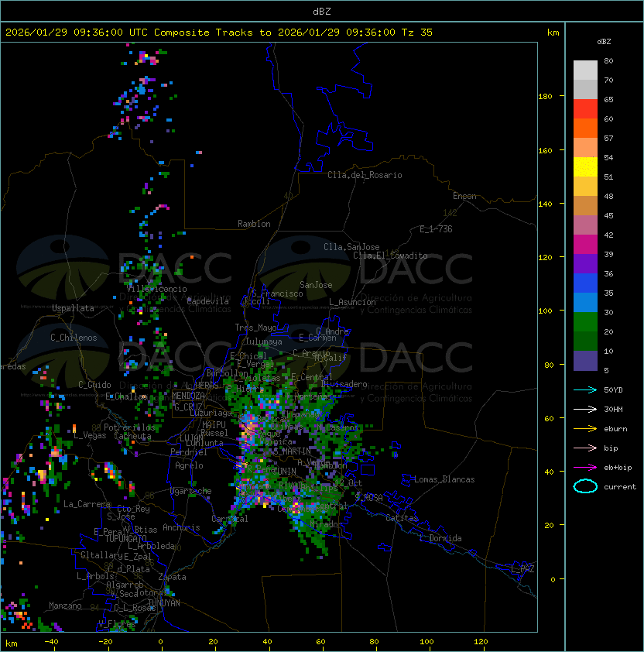
Task: Click the 'C_Guido' map label
Action: [x=94, y=385]
